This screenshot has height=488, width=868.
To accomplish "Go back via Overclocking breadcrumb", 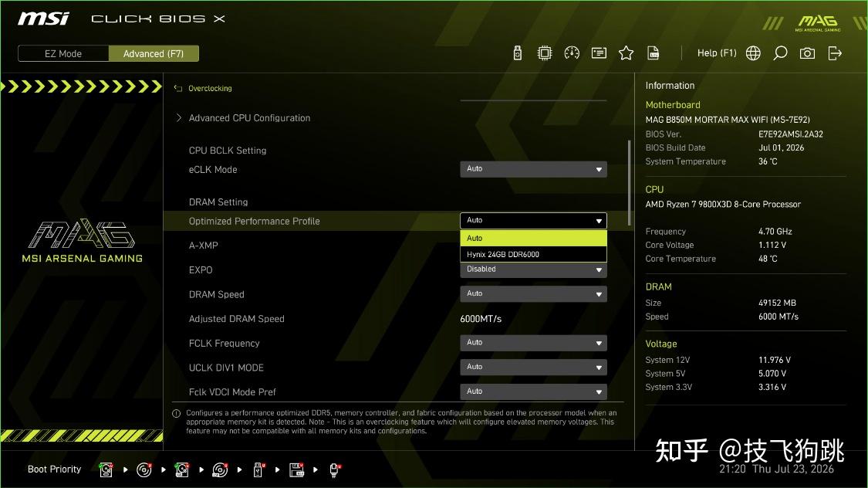I will pyautogui.click(x=210, y=88).
